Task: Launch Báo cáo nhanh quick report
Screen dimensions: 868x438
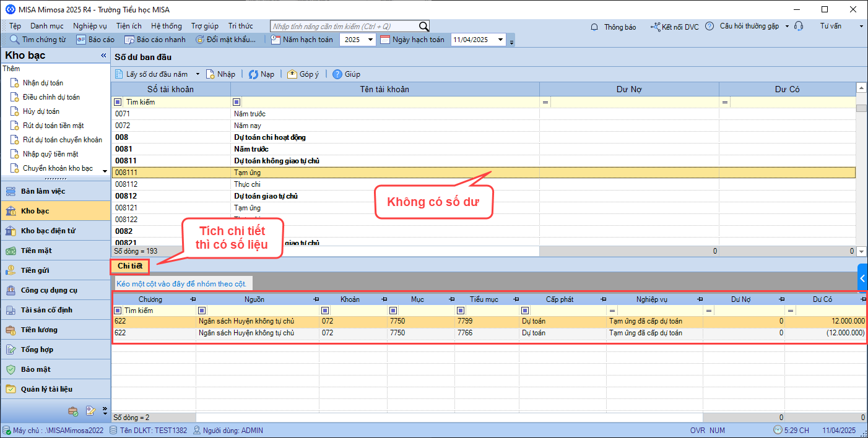Action: pos(155,40)
